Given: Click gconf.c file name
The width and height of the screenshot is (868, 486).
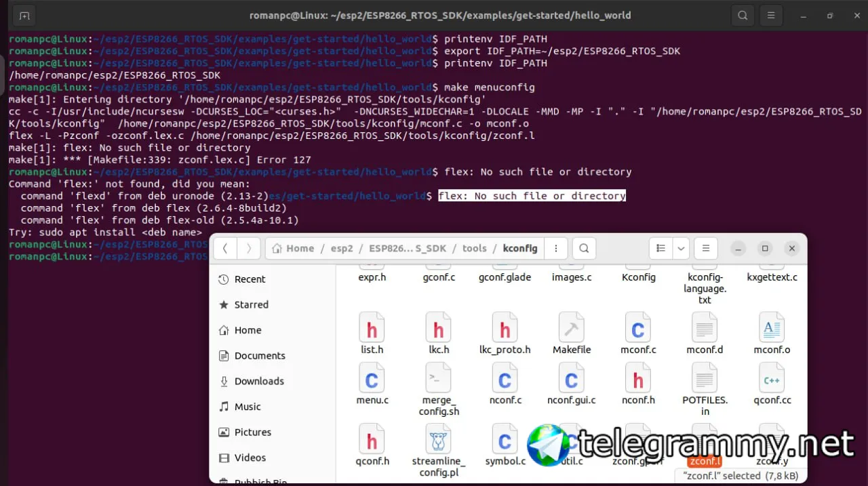Looking at the screenshot, I should pos(439,277).
